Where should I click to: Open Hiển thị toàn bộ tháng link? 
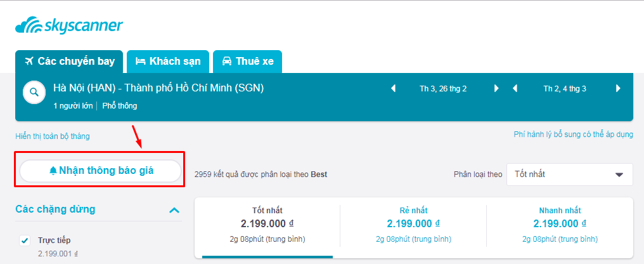pos(53,136)
